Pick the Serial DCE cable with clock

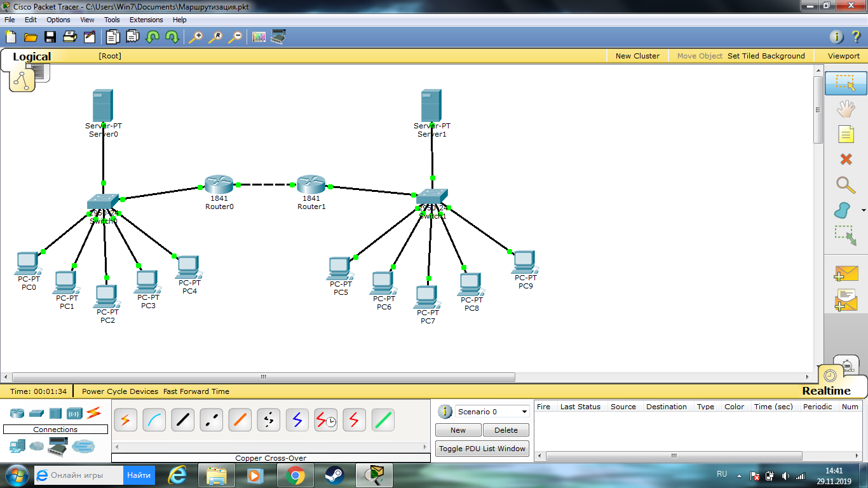326,420
